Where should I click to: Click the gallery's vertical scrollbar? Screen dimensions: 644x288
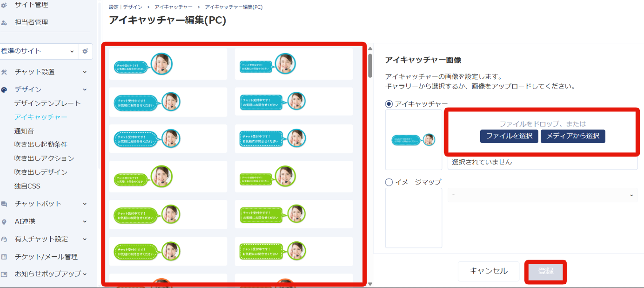click(370, 65)
